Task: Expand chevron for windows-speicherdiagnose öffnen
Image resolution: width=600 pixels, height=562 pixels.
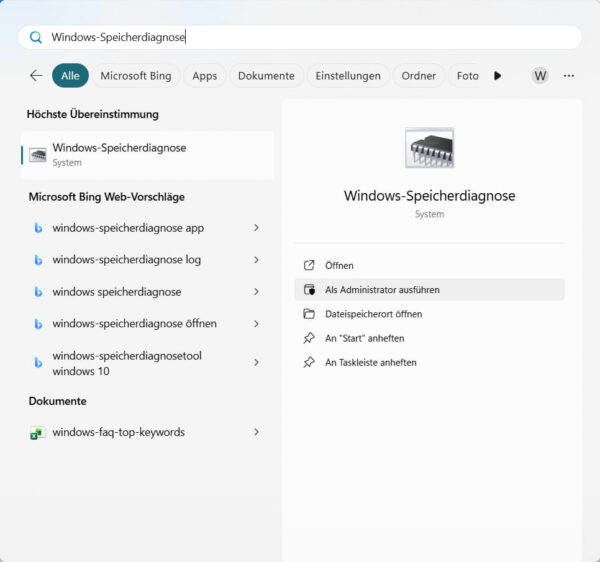Action: (256, 324)
